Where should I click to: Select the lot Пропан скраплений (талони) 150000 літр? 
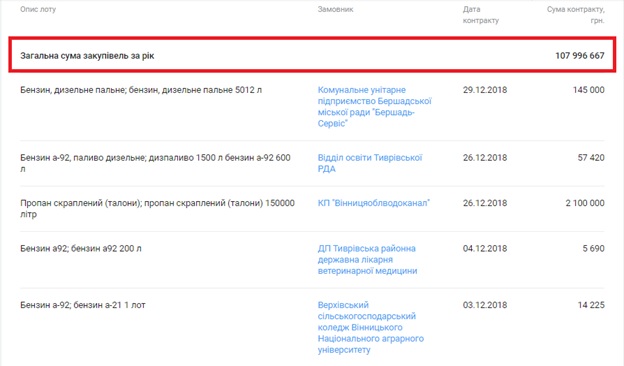tap(158, 208)
